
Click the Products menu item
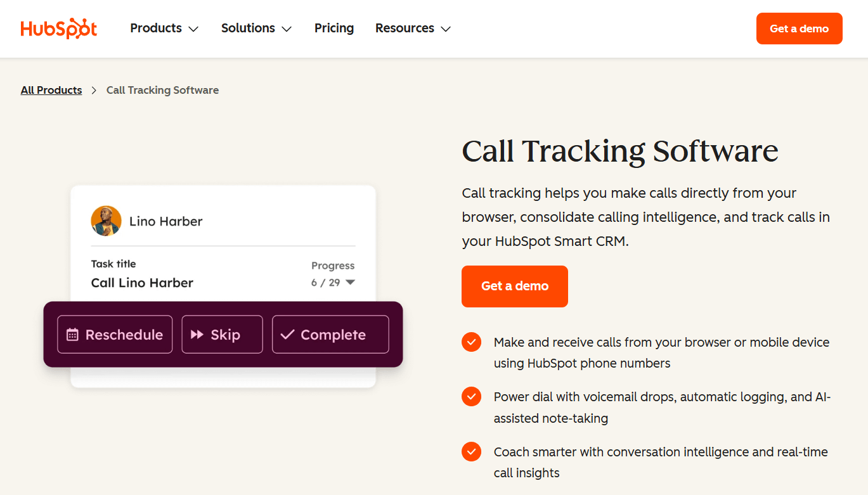156,28
